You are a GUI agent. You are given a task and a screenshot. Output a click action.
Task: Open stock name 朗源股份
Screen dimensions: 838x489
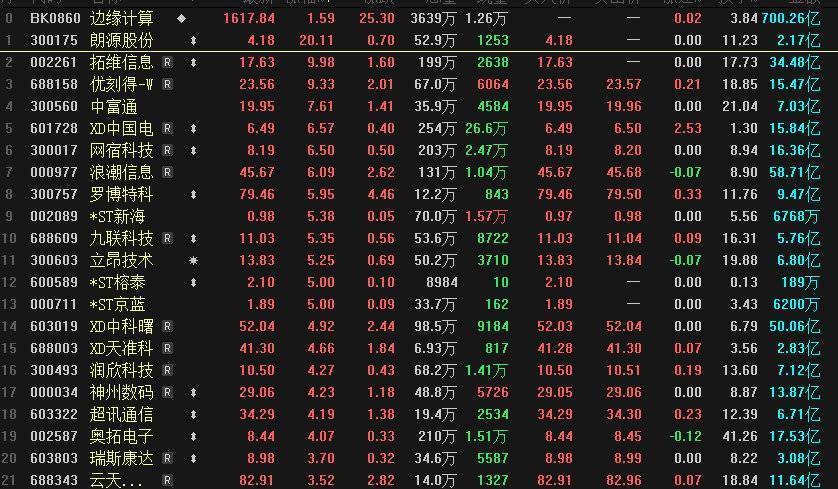[x=121, y=41]
